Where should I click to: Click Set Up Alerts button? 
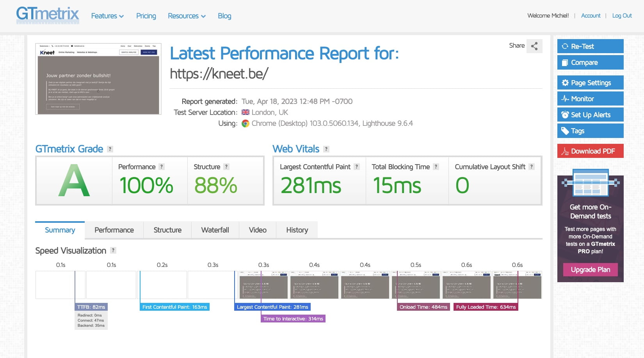click(591, 115)
